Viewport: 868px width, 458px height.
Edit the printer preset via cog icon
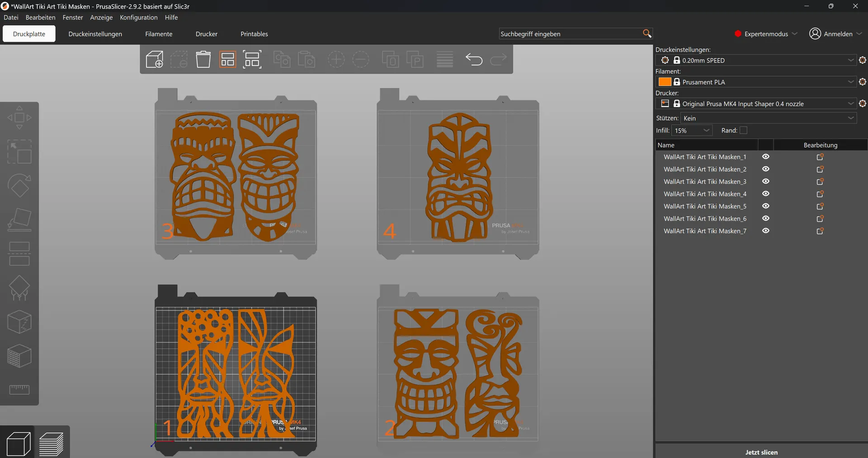click(863, 103)
